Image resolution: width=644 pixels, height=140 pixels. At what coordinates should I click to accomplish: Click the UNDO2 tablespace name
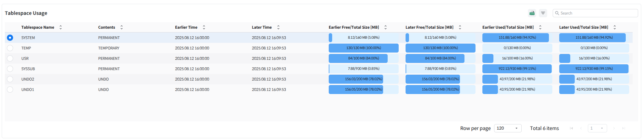click(28, 79)
